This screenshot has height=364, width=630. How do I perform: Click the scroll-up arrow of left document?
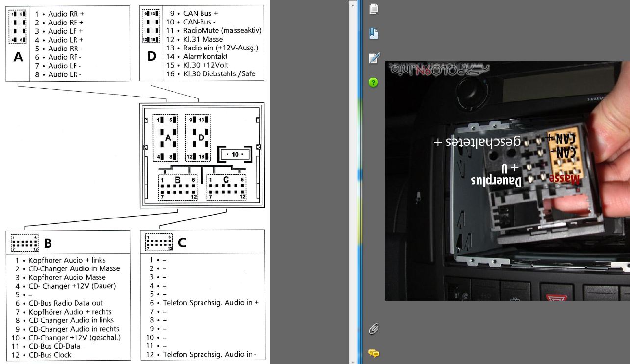pos(353,3)
